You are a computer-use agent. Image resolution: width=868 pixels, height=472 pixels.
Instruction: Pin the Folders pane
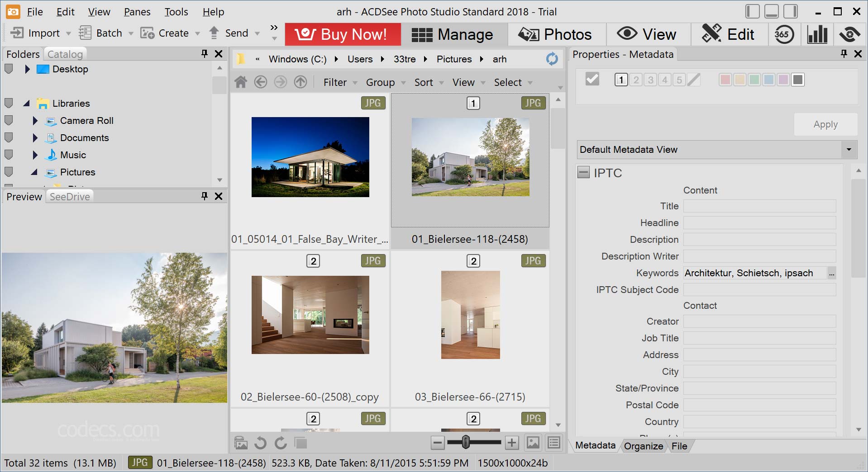pyautogui.click(x=205, y=54)
